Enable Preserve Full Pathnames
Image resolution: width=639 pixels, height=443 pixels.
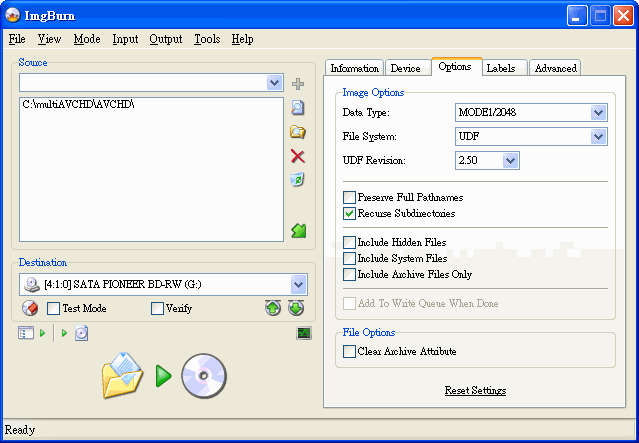point(349,198)
